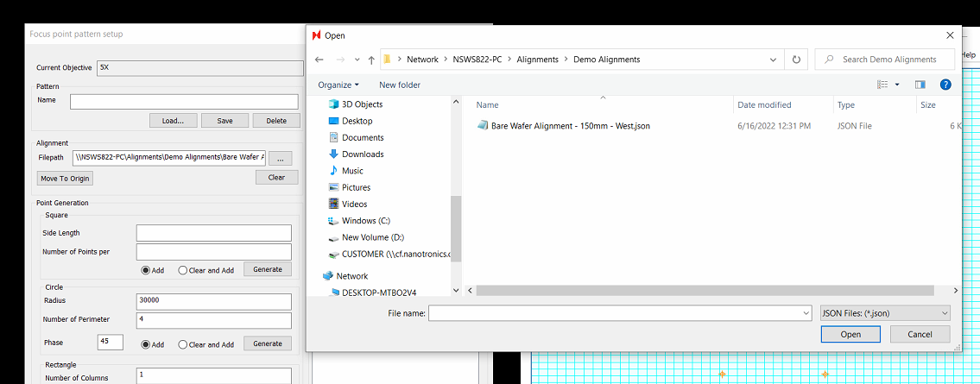The width and height of the screenshot is (980, 384).
Task: Select Clear and Add radio under Circle
Action: tap(183, 344)
